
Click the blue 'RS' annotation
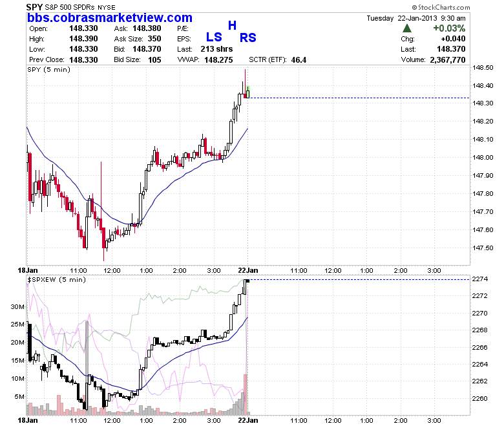click(x=248, y=38)
